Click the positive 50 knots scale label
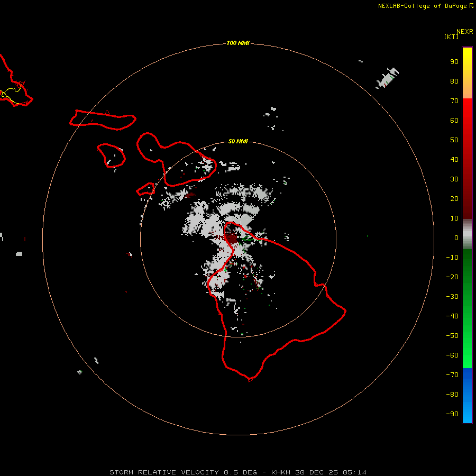 tap(454, 140)
